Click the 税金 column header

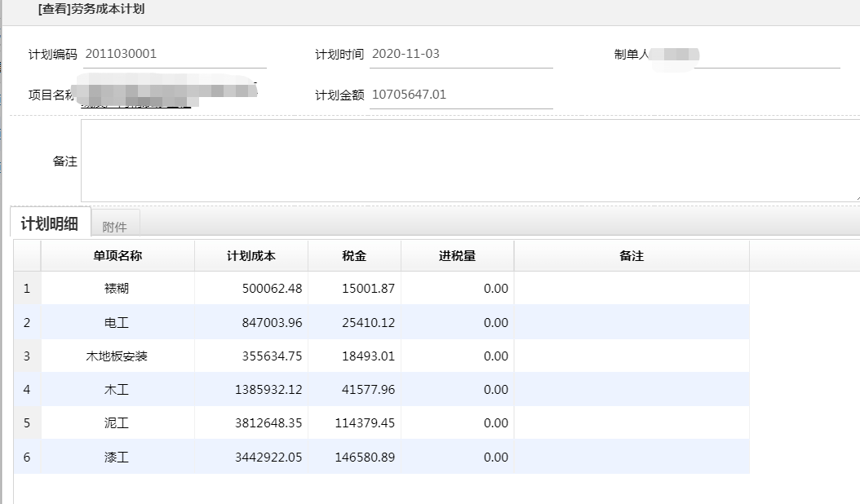[x=354, y=256]
